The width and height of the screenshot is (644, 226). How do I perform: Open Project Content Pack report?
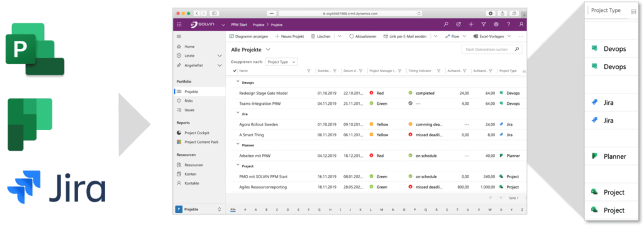(x=201, y=142)
